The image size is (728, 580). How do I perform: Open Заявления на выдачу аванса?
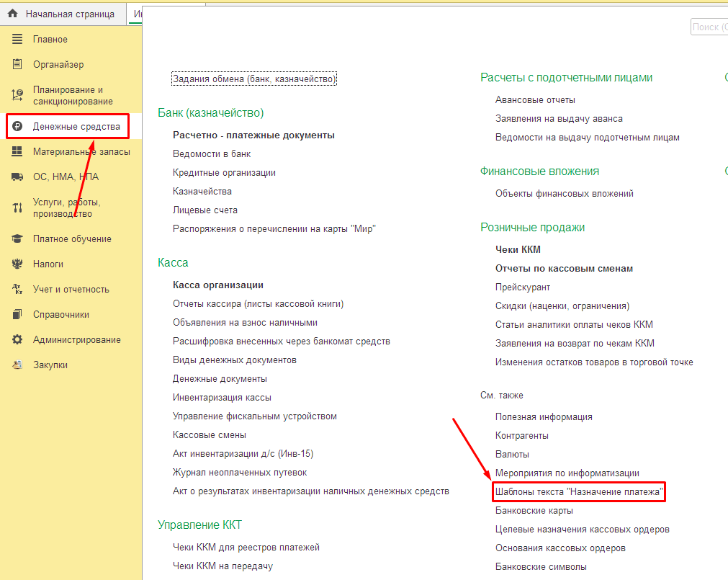pyautogui.click(x=559, y=119)
